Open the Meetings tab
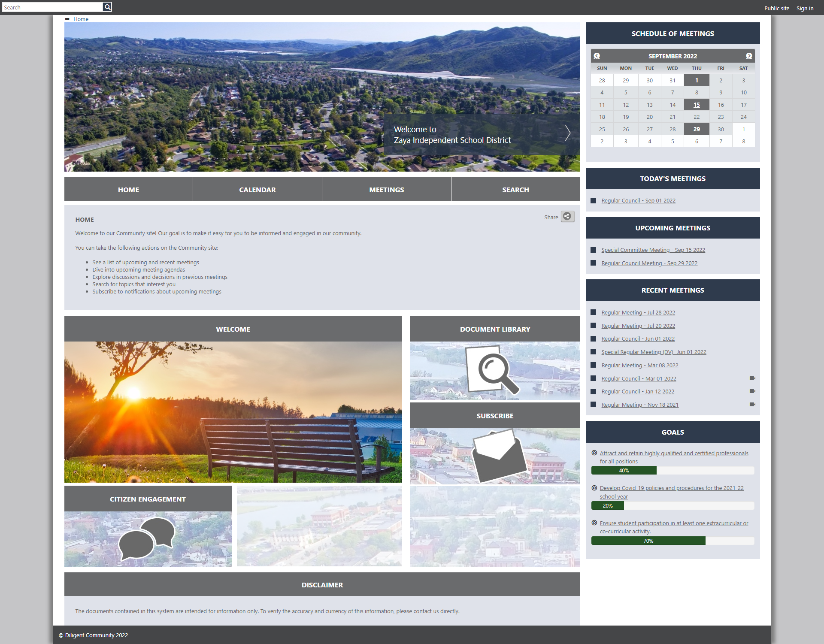This screenshot has width=824, height=644. tap(386, 190)
